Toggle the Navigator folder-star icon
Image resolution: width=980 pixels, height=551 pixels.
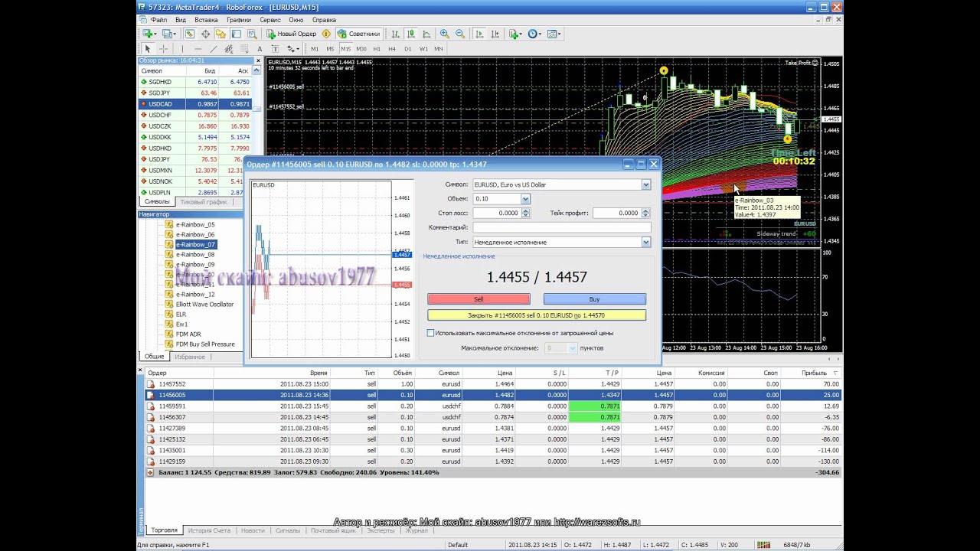pos(220,34)
